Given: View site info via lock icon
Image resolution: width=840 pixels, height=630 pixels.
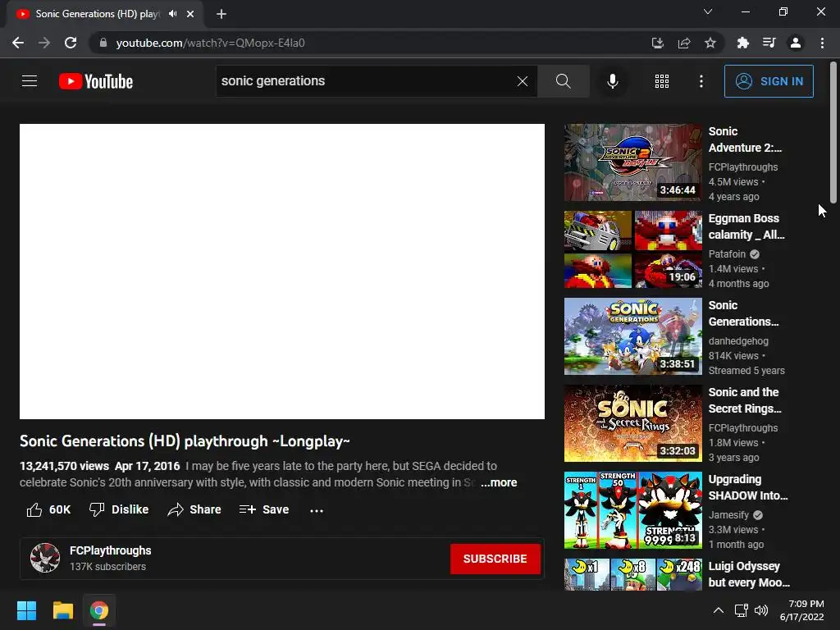Looking at the screenshot, I should pyautogui.click(x=103, y=43).
